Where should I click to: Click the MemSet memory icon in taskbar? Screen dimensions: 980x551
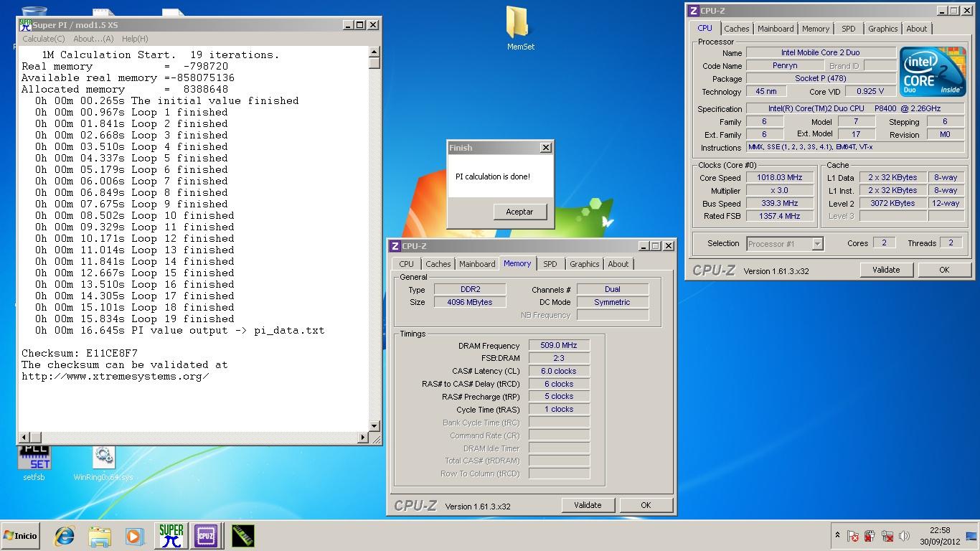coord(242,536)
